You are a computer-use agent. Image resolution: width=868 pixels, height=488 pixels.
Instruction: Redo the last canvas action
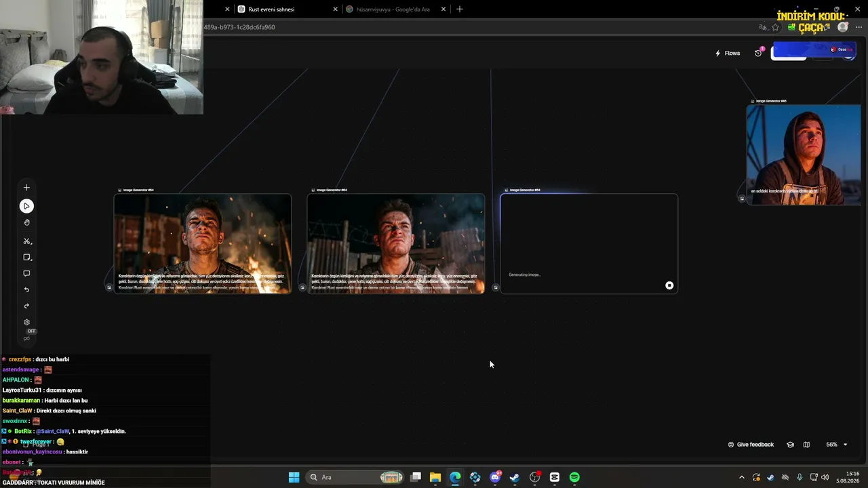click(26, 306)
